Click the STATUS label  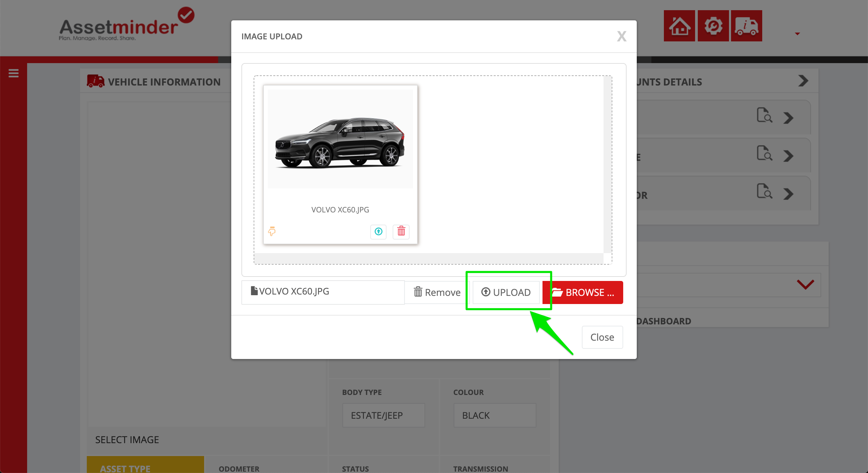pos(355,469)
